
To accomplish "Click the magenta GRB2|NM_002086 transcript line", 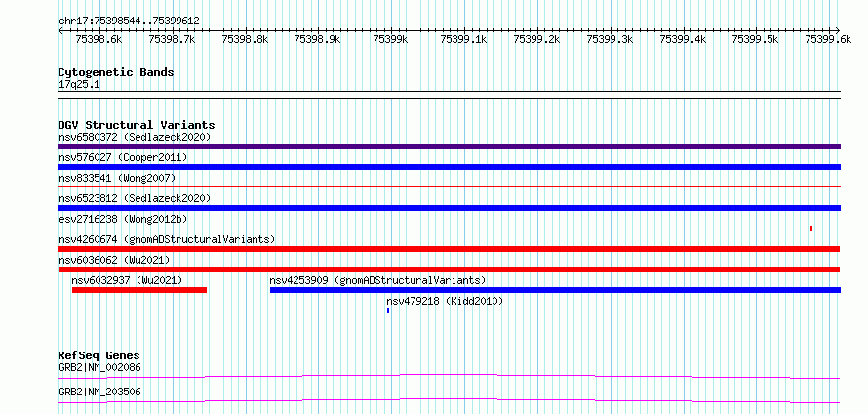I will pos(449,376).
